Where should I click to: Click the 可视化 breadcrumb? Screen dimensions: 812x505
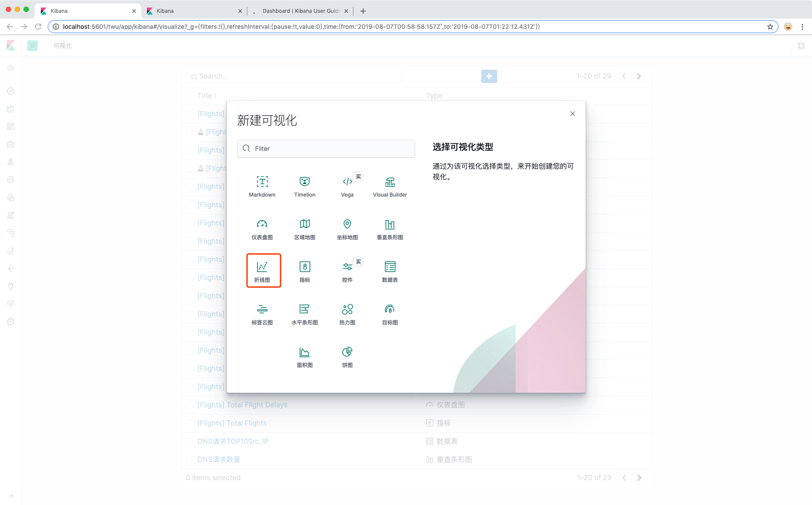[63, 46]
